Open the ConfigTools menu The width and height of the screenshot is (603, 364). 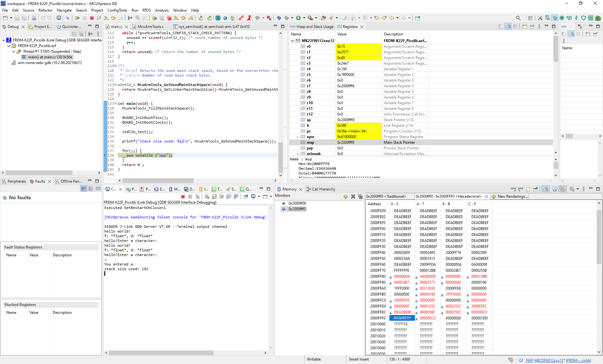coord(117,10)
